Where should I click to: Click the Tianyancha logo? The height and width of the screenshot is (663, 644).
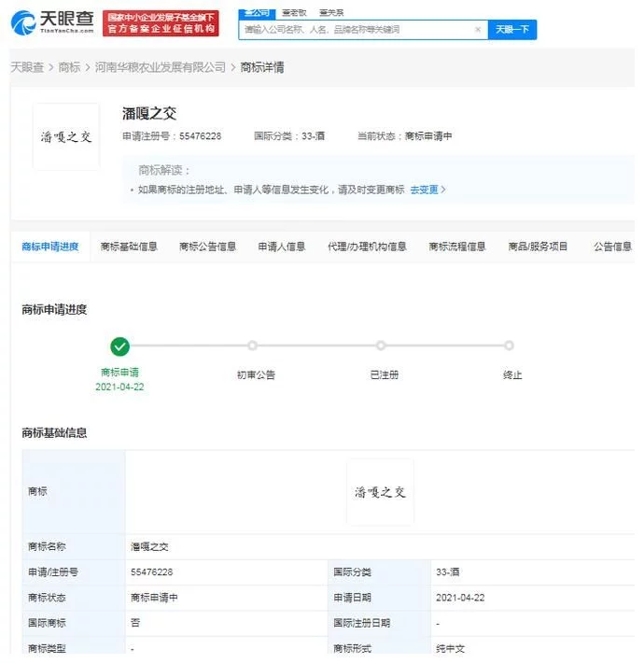pyautogui.click(x=52, y=22)
